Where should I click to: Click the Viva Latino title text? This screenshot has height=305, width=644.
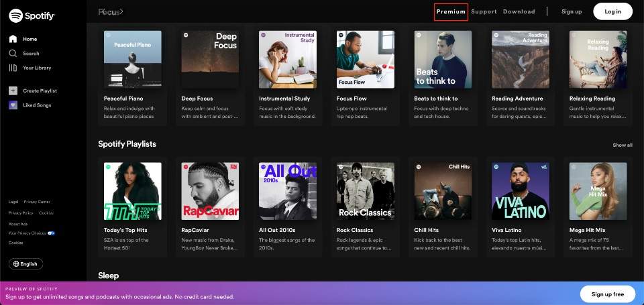tap(508, 230)
